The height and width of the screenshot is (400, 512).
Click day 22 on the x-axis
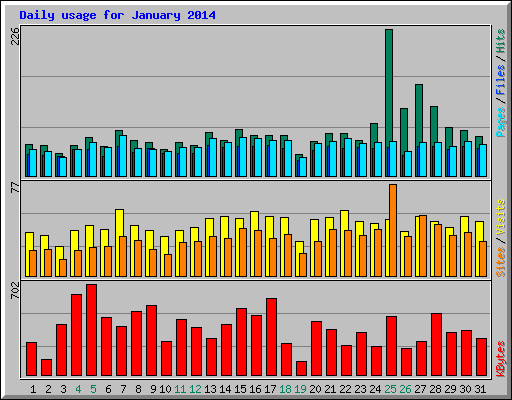click(345, 389)
